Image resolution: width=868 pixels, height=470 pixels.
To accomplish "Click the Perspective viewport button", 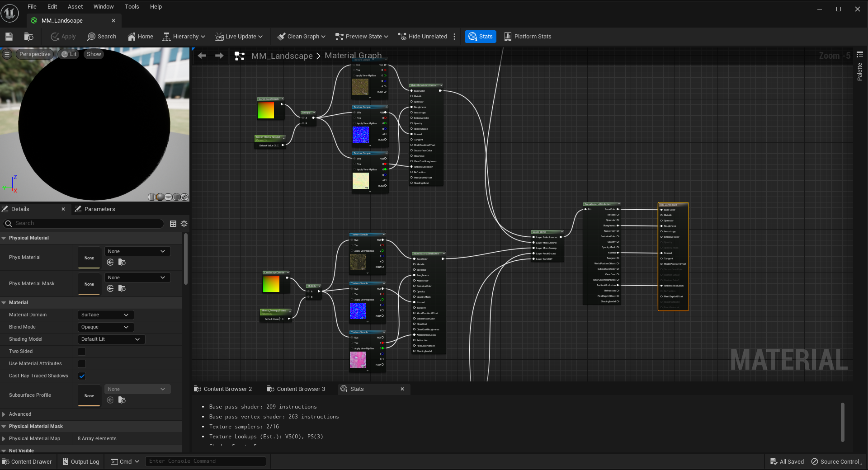I will [35, 54].
